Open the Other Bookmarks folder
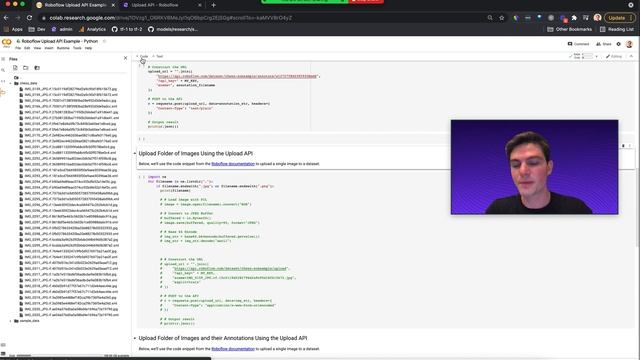 tap(569, 29)
